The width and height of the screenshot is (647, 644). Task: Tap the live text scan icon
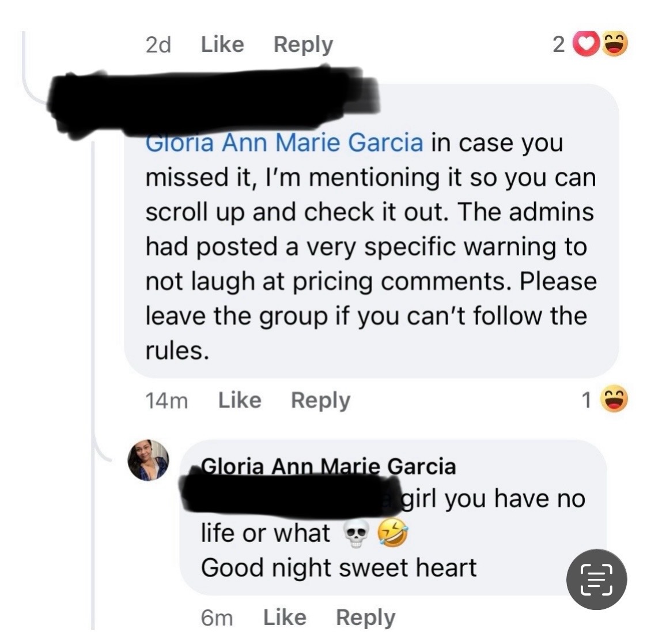pyautogui.click(x=596, y=579)
